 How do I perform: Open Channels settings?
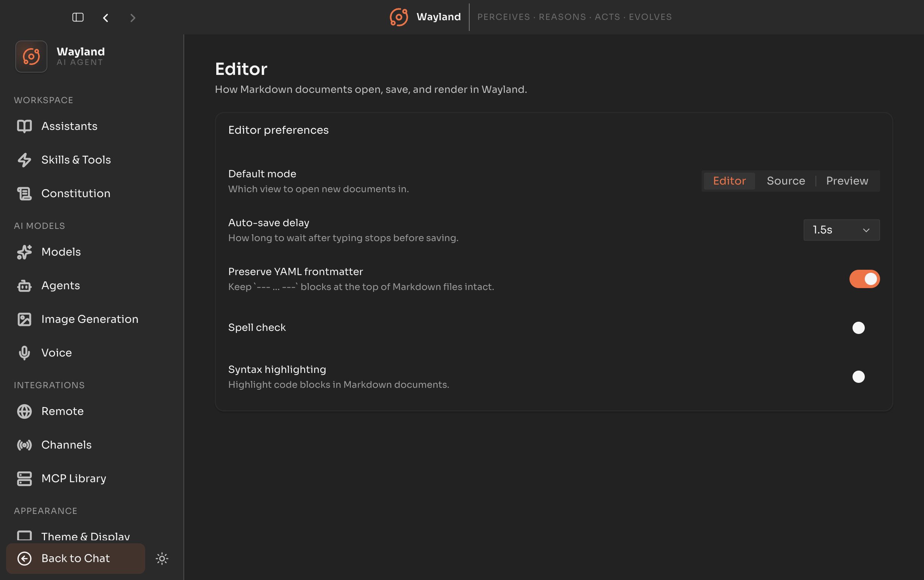coord(92,445)
